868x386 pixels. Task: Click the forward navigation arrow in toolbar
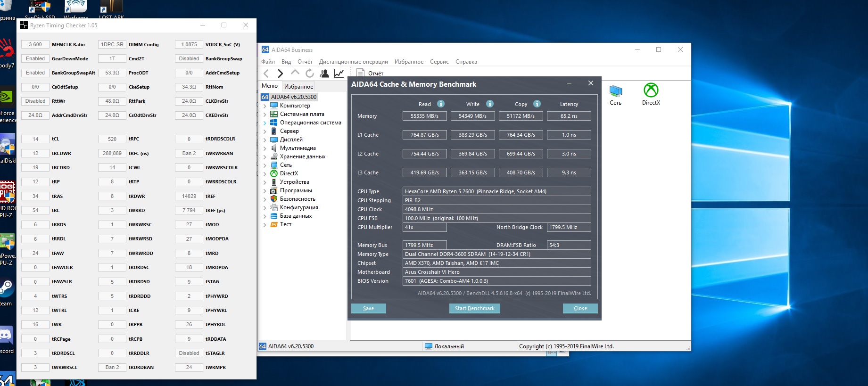point(281,73)
